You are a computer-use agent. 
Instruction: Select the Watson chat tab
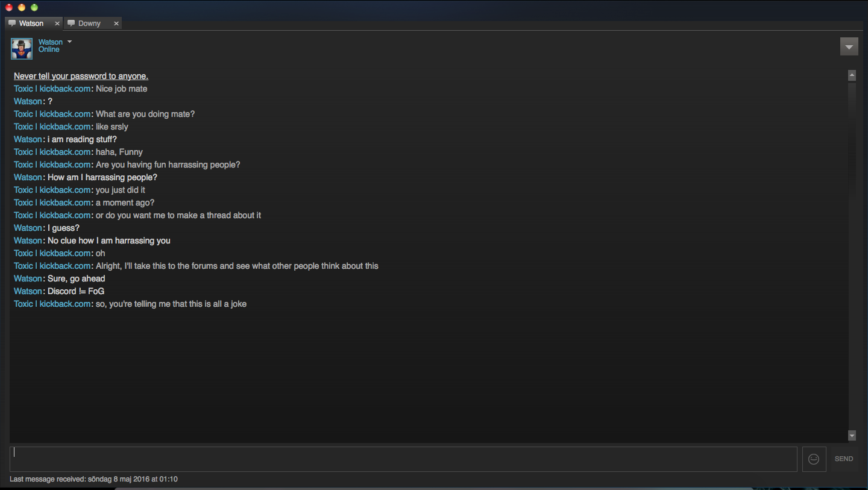coord(34,24)
